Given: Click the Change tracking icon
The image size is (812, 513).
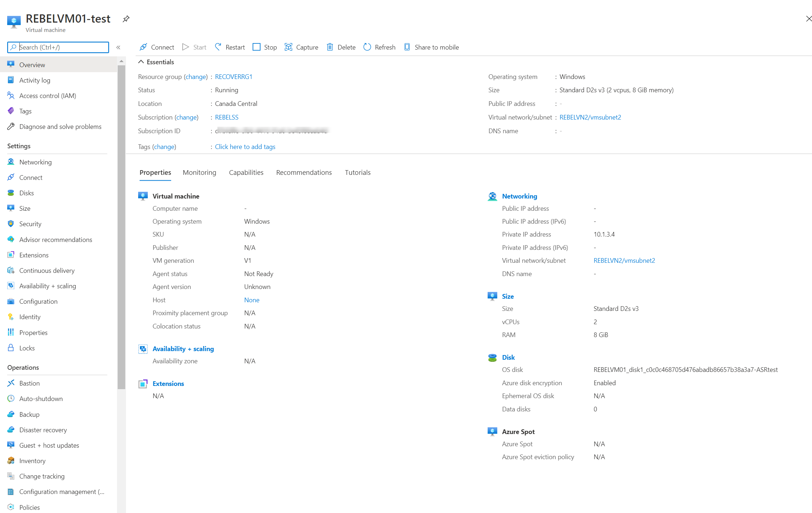Looking at the screenshot, I should 11,476.
